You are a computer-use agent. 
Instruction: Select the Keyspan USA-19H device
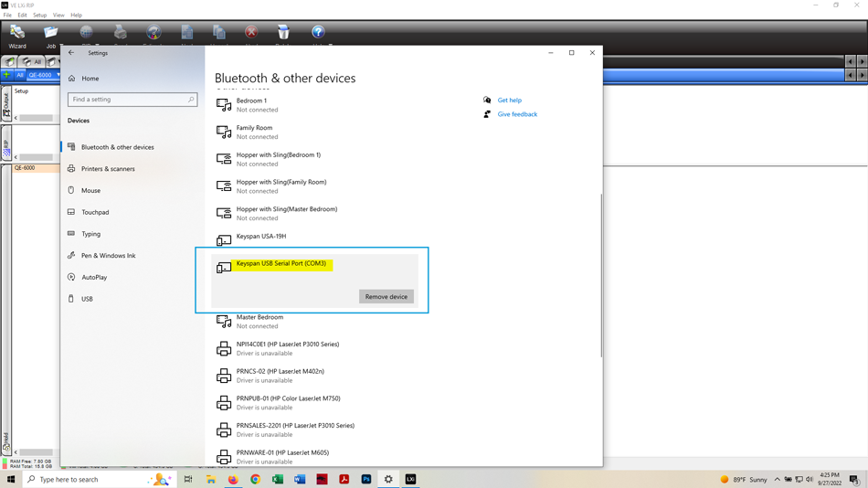point(261,237)
